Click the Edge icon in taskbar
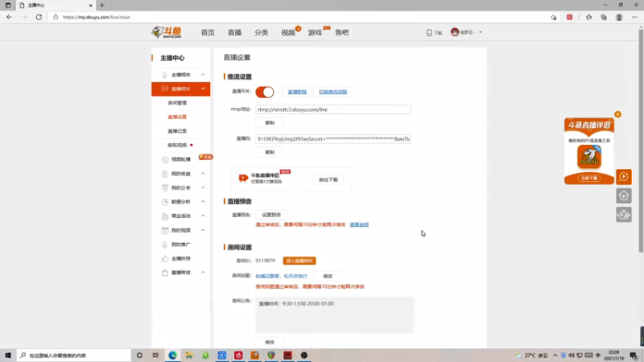 172,355
